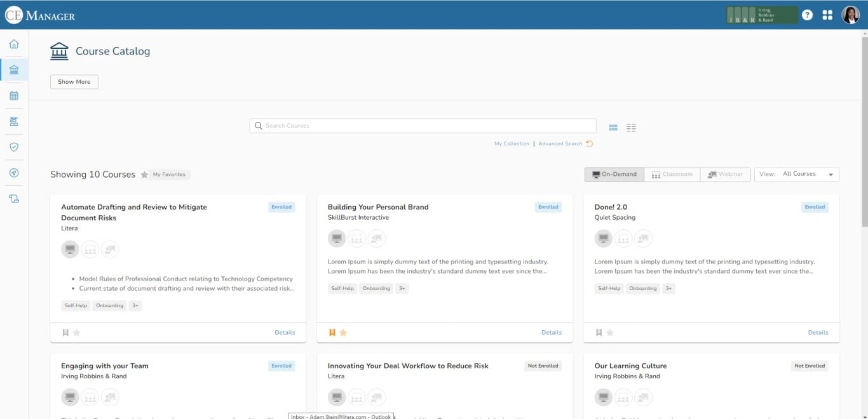The height and width of the screenshot is (419, 868).
Task: Open the Advanced Search link
Action: (560, 143)
